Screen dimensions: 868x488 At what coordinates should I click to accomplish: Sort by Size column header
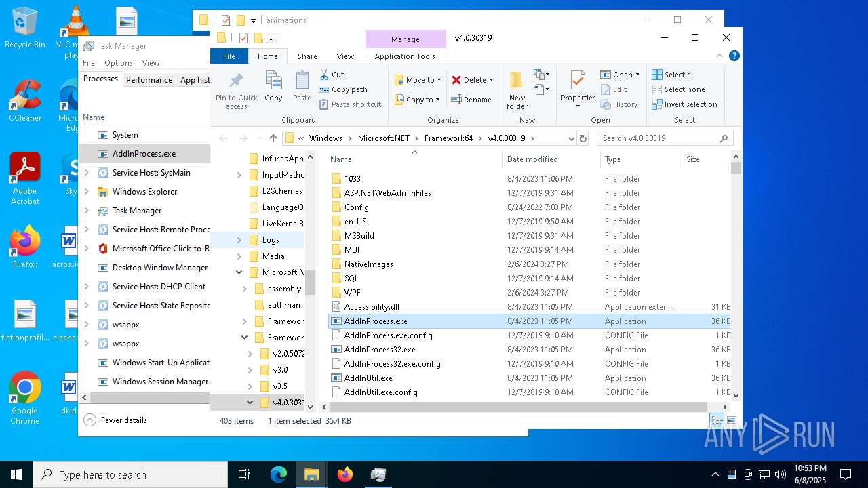pos(705,159)
